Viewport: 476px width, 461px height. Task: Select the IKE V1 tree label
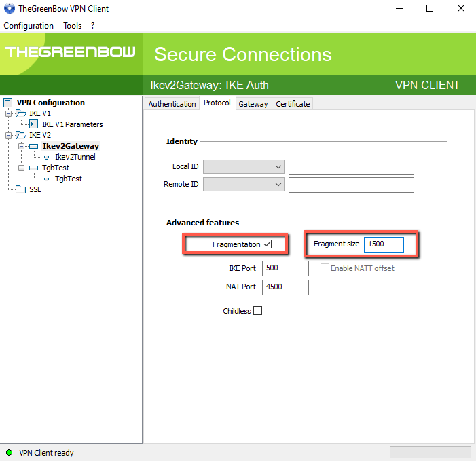(x=40, y=113)
